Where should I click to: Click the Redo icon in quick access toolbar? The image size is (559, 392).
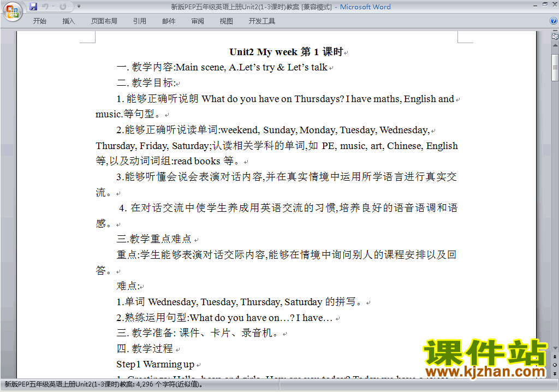[x=63, y=7]
